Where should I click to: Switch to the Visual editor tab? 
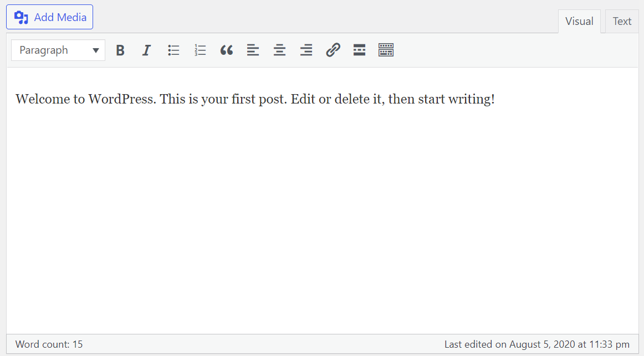[x=579, y=22]
